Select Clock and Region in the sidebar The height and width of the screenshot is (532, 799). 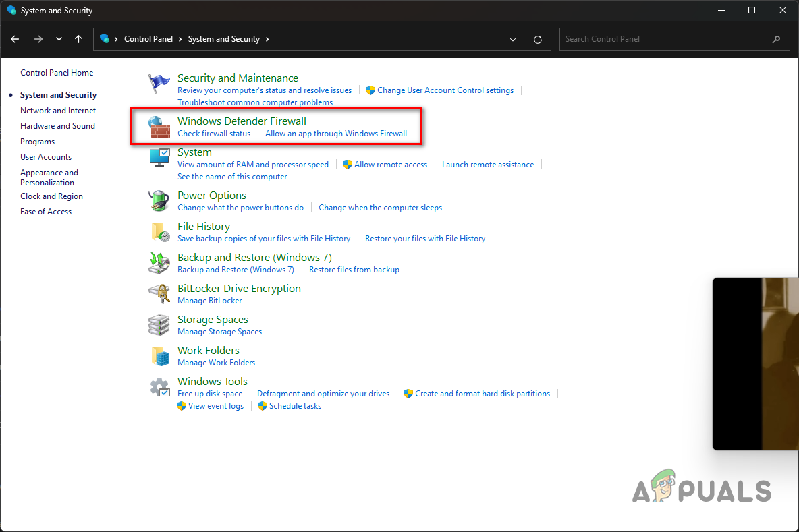pos(51,196)
